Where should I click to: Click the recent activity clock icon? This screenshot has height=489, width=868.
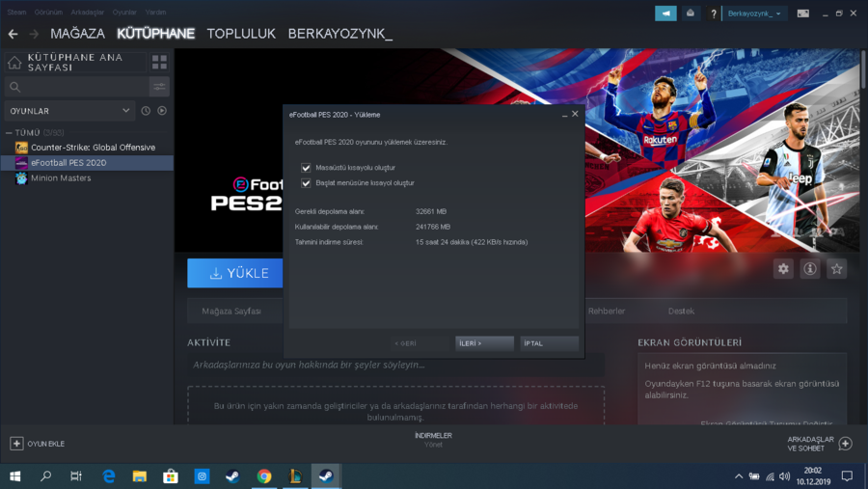(x=146, y=111)
